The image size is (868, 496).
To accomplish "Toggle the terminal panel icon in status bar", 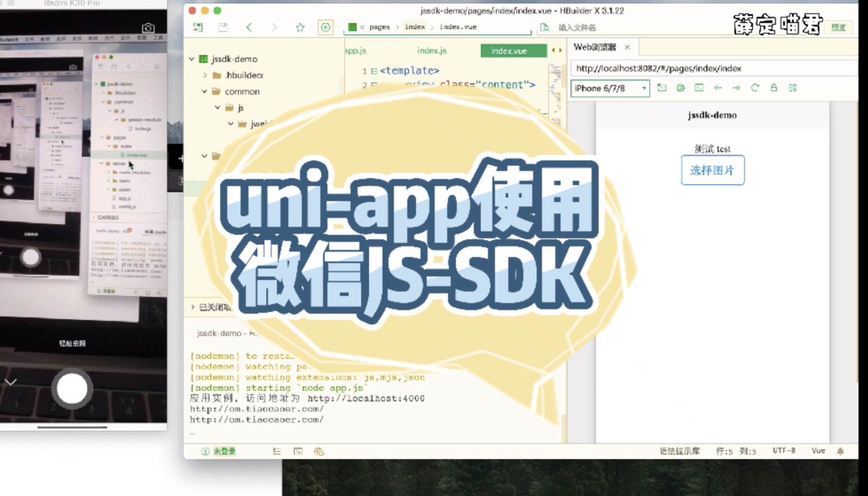I will pos(298,451).
